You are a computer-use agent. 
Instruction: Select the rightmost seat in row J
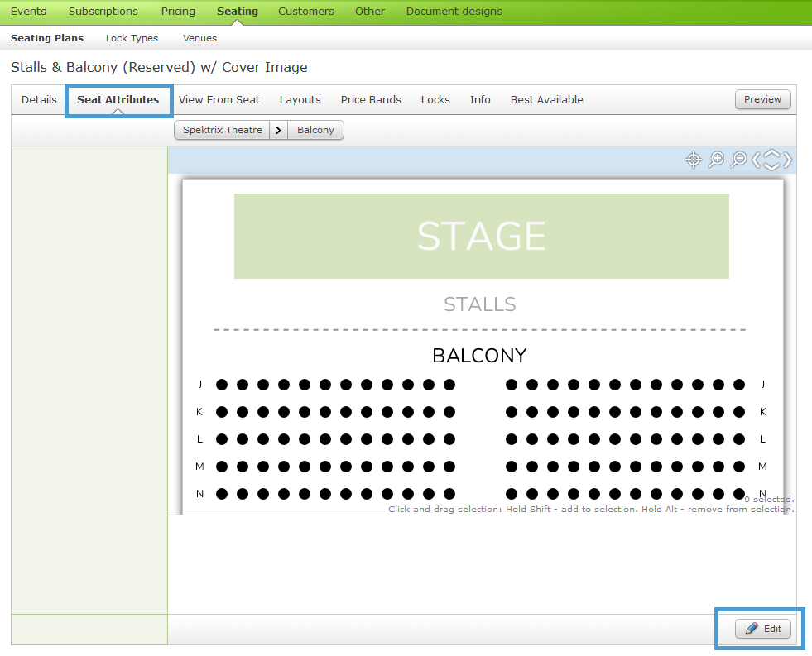pos(739,385)
